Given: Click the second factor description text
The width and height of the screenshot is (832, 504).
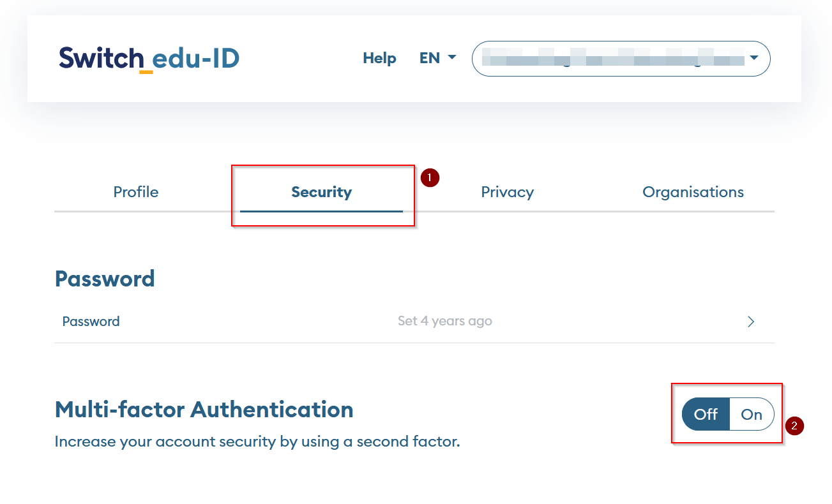Looking at the screenshot, I should click(x=257, y=441).
